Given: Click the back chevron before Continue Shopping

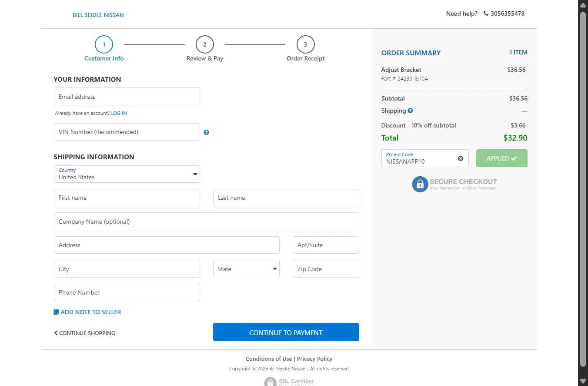Looking at the screenshot, I should [56, 333].
